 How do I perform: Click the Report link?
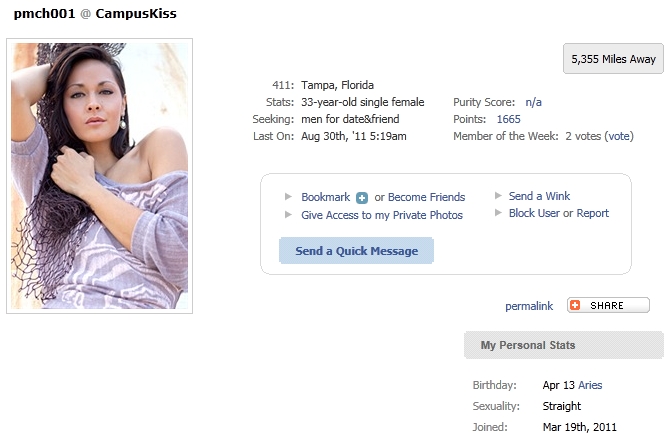(x=593, y=213)
